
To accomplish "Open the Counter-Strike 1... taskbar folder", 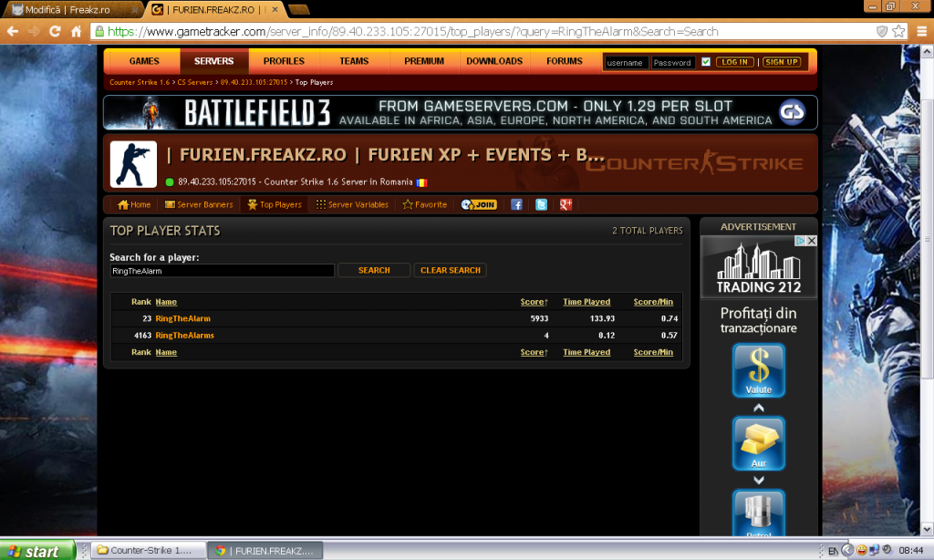I will pos(150,551).
